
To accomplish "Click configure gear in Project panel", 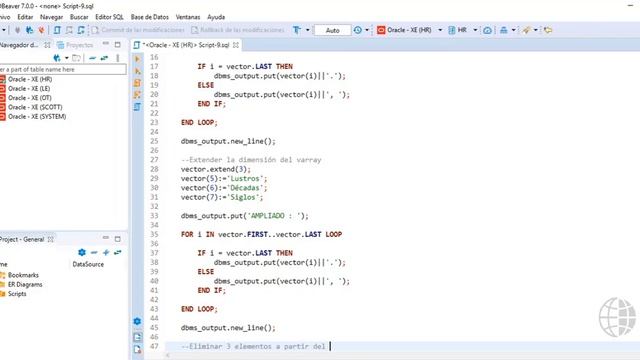I will pos(82,253).
